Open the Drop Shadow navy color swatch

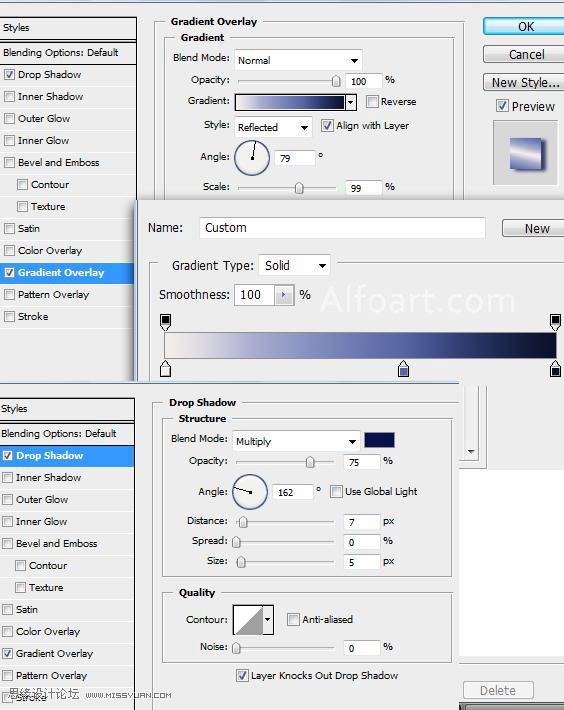click(x=379, y=440)
